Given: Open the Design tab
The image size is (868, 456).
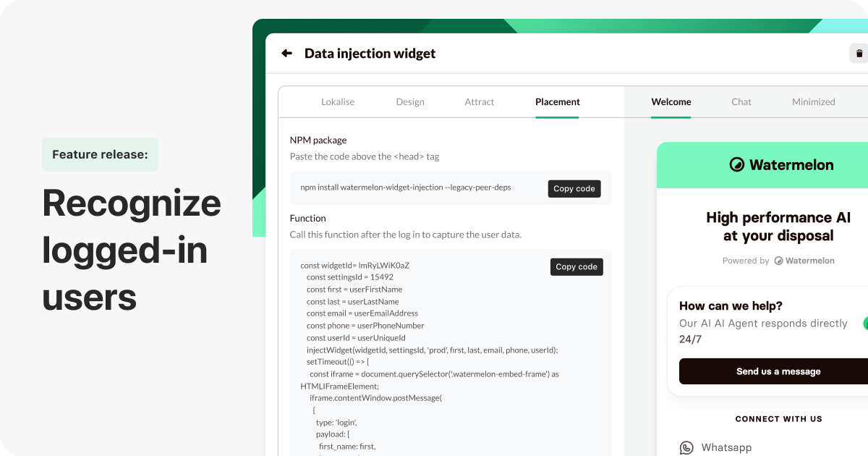Looking at the screenshot, I should (x=410, y=101).
